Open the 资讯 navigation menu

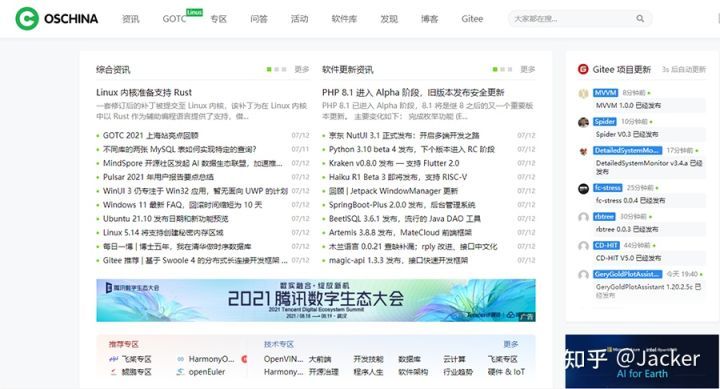(x=130, y=19)
